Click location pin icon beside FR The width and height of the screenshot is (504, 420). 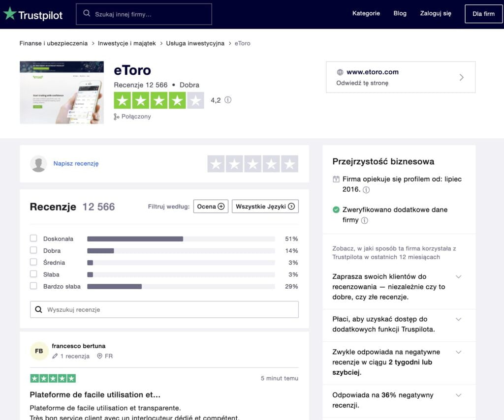(99, 356)
